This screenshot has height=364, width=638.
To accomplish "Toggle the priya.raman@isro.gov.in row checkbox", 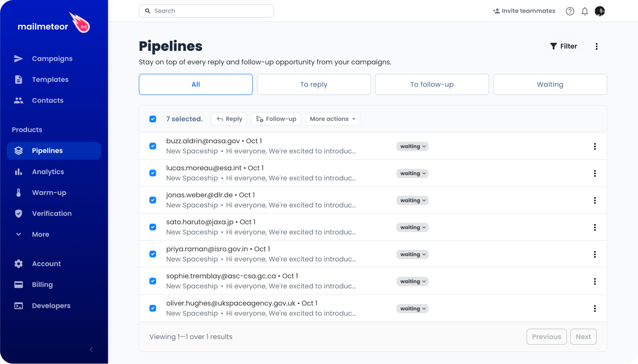I will coord(153,254).
